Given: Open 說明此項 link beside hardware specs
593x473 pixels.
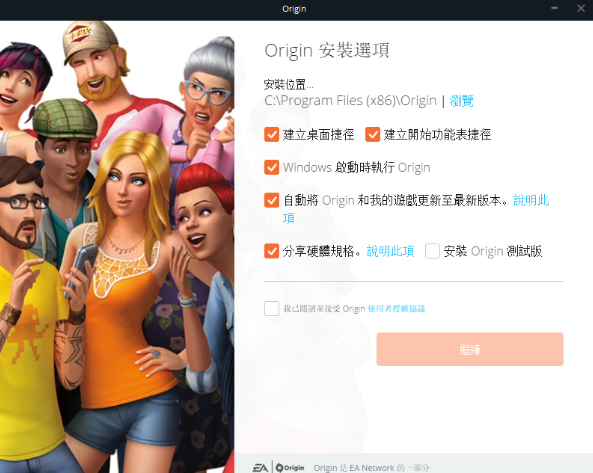Looking at the screenshot, I should coord(390,251).
